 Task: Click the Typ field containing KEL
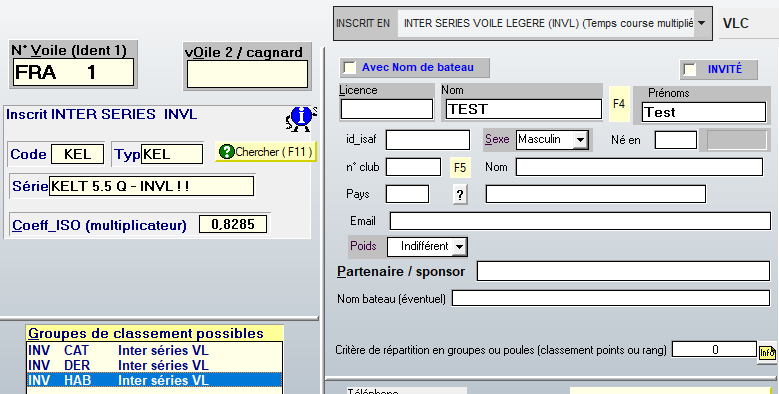point(172,154)
